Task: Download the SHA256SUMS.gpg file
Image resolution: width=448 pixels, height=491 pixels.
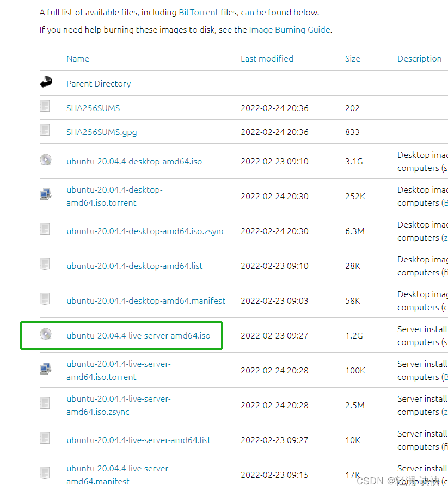Action: 101,132
